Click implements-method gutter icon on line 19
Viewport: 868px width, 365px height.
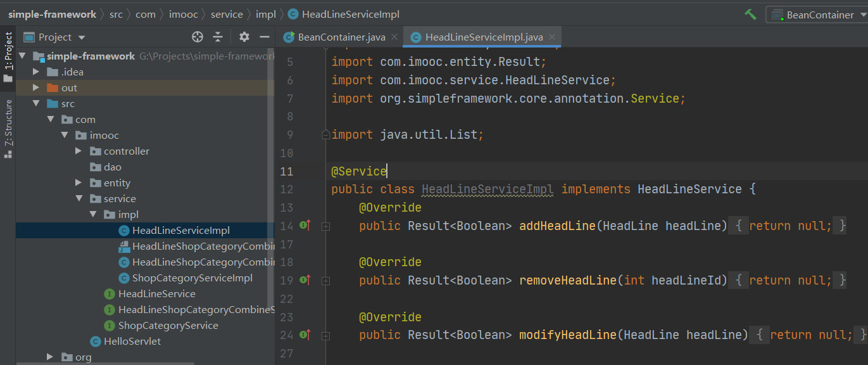(305, 279)
